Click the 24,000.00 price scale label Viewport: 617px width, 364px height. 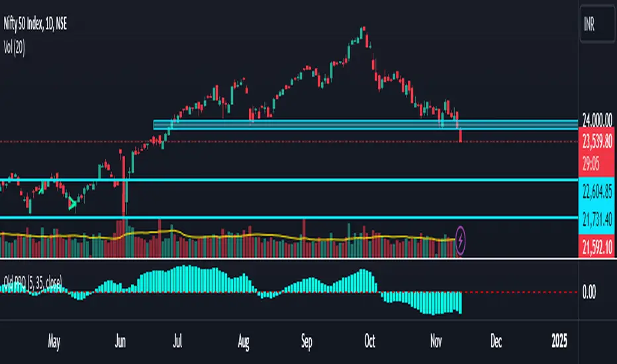597,120
